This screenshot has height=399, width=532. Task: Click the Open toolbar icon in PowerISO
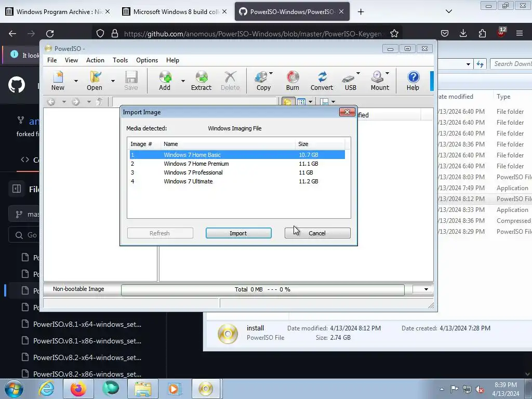pos(95,81)
